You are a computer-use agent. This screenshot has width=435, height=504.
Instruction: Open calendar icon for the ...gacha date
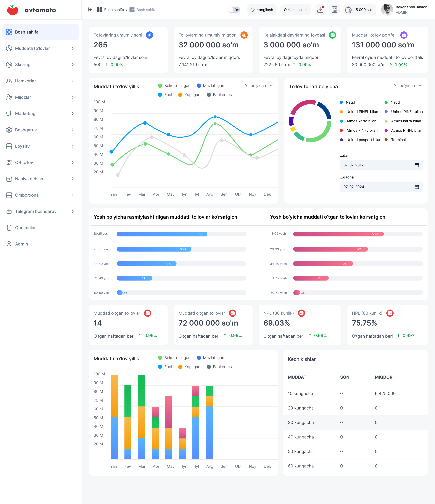417,187
